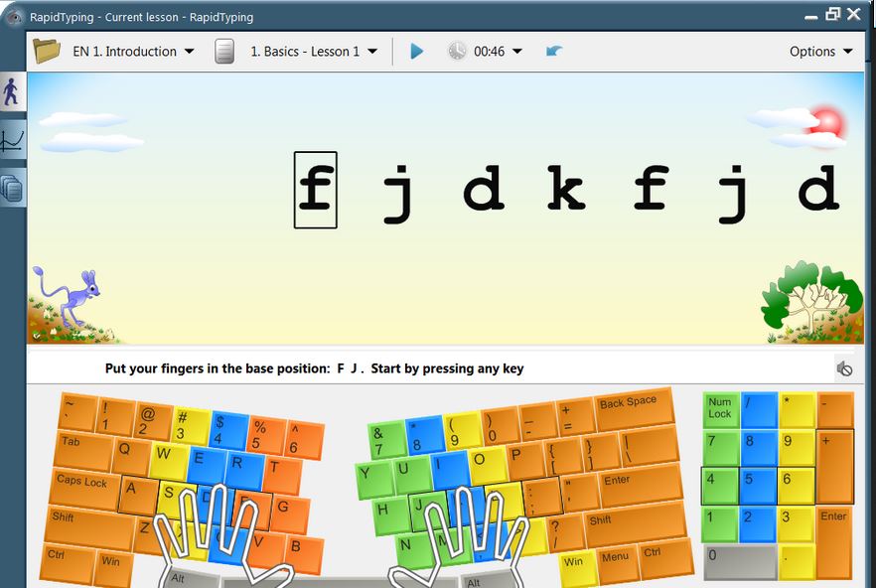The image size is (876, 588).
Task: Start the lesson with the play button
Action: pos(417,52)
